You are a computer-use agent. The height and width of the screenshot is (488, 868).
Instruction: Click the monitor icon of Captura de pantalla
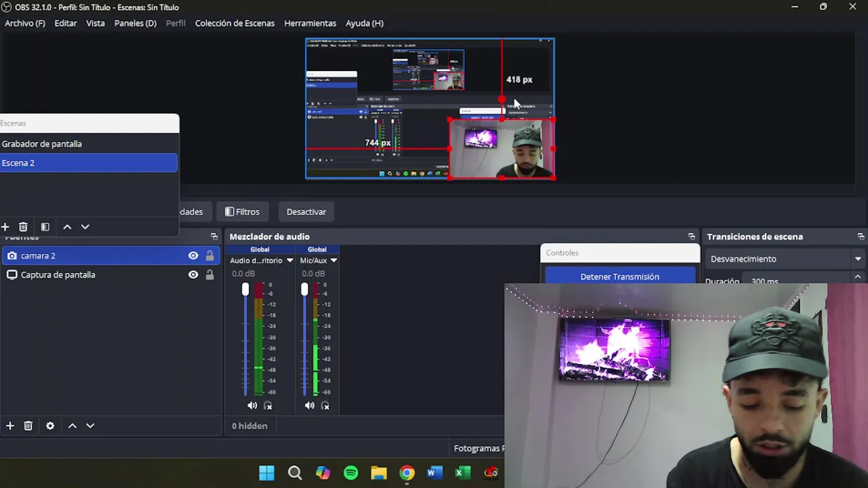(12, 274)
